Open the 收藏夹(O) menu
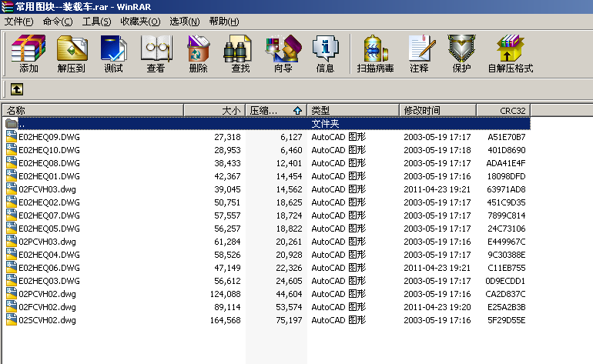Viewport: 593px width, 364px height. (140, 22)
